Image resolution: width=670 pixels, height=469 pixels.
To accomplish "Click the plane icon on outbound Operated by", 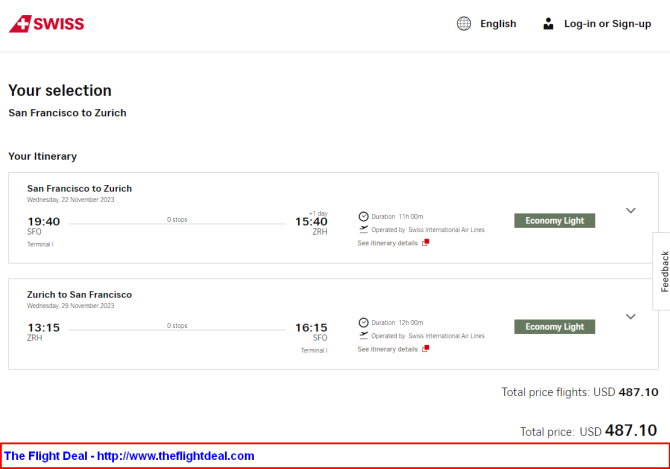I will pos(363,229).
